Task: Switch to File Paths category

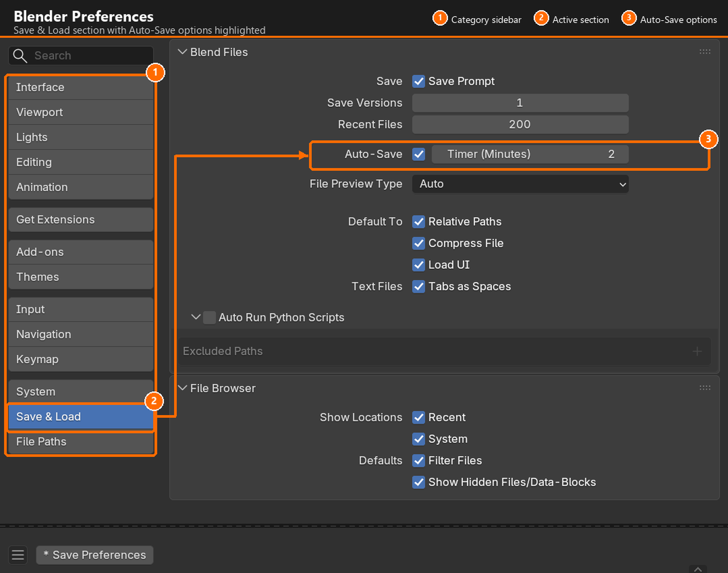Action: coord(81,442)
